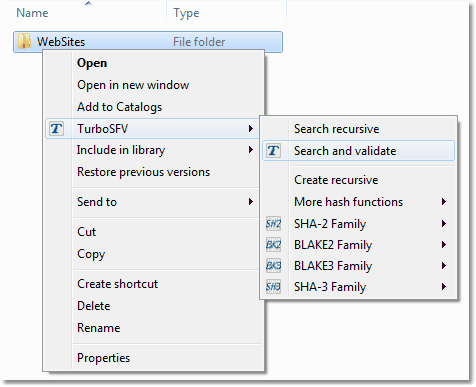The height and width of the screenshot is (387, 476).
Task: Select SHA-2 Family entry
Action: point(358,224)
